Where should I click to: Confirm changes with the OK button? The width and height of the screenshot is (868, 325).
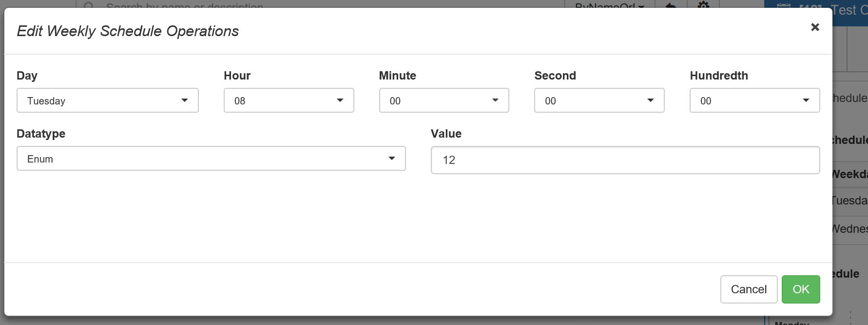click(800, 289)
